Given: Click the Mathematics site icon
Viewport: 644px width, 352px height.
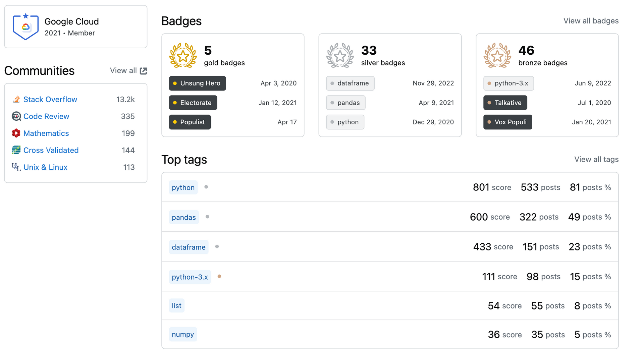Looking at the screenshot, I should point(16,133).
